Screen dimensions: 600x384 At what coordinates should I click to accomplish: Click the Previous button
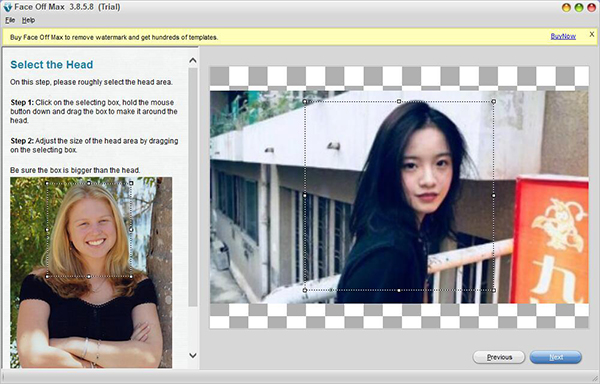499,357
